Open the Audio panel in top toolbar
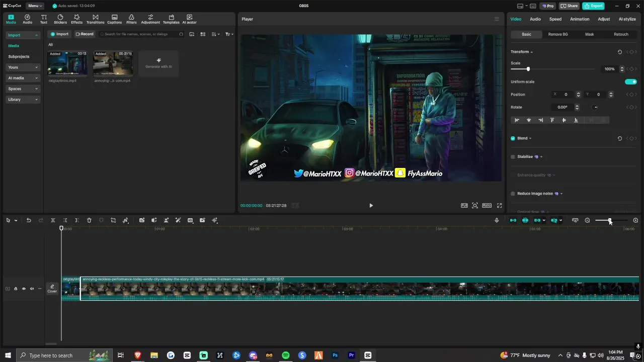 tap(27, 19)
